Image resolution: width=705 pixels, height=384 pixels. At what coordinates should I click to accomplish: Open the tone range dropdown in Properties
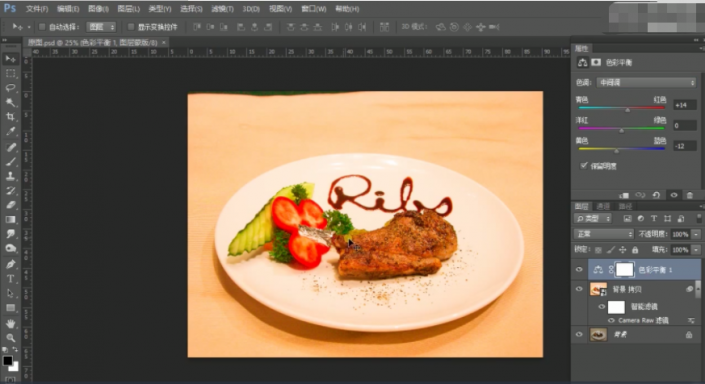(x=647, y=83)
